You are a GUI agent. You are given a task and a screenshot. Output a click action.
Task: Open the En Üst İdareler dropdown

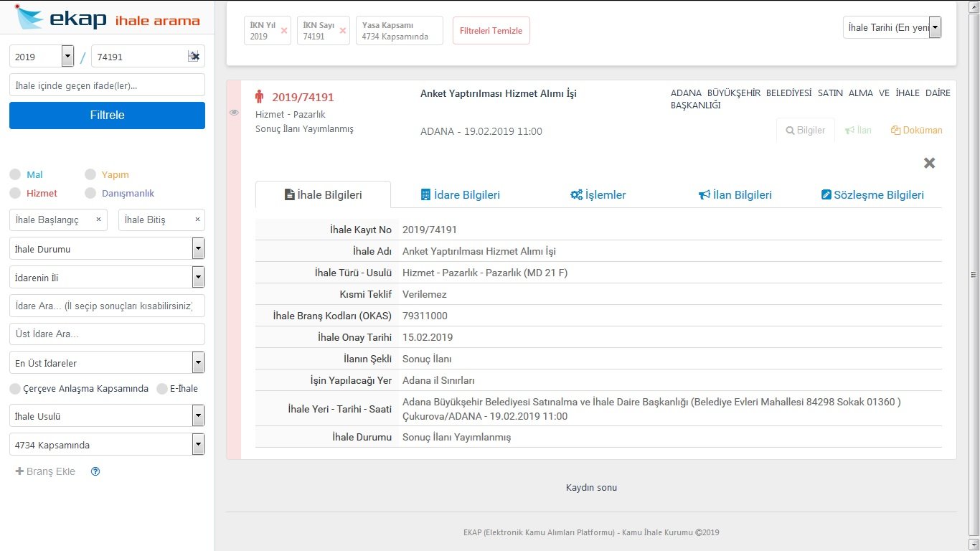[107, 363]
